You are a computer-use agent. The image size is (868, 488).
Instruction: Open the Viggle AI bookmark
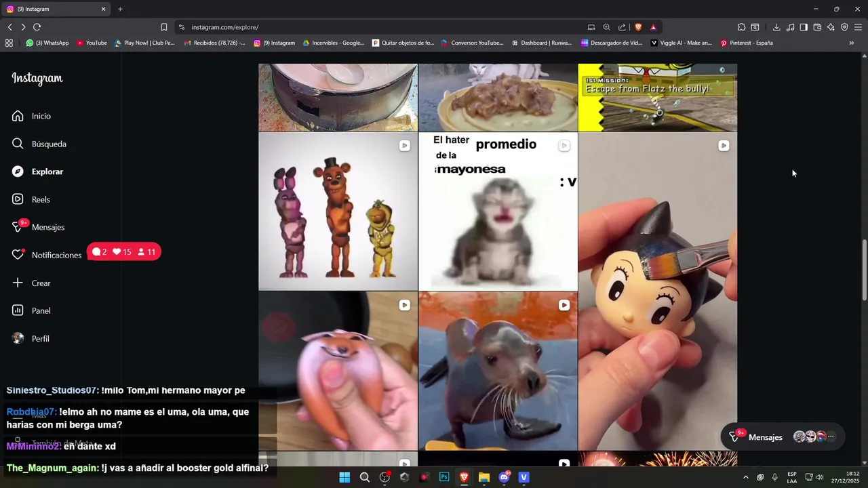click(682, 43)
